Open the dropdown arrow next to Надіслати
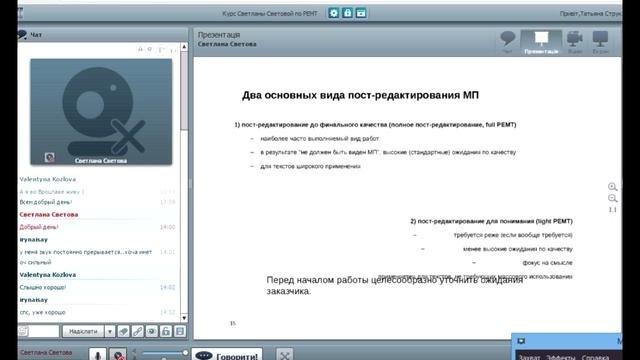 pyautogui.click(x=110, y=331)
